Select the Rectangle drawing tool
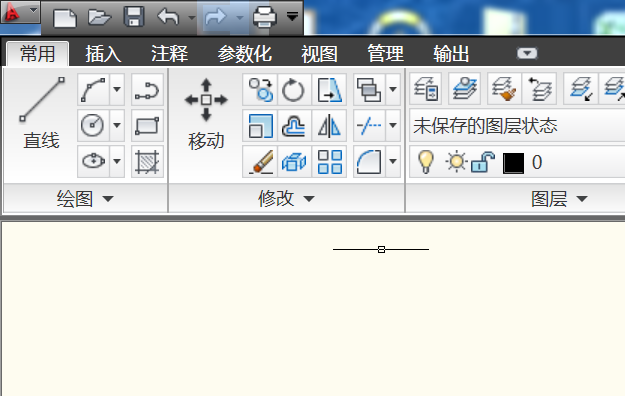Screen dimensions: 625x396 (147, 126)
